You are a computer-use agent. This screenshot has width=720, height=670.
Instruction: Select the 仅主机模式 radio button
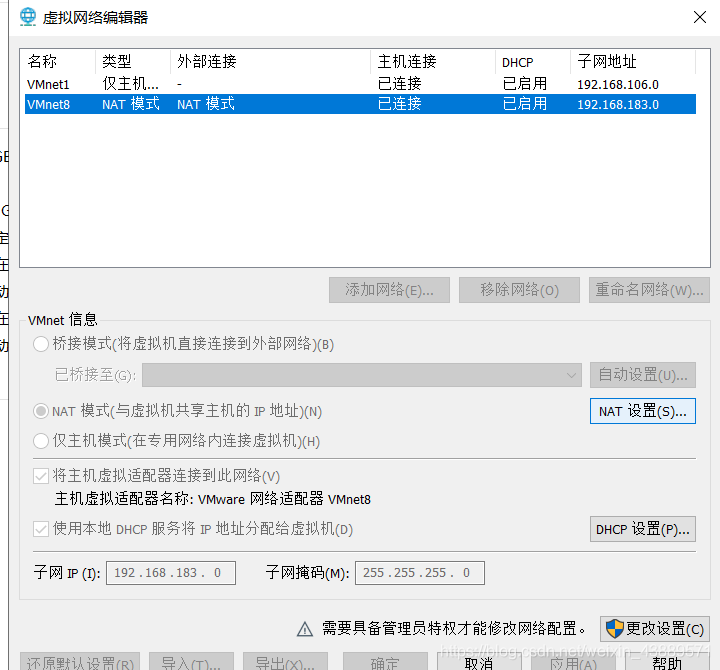[x=41, y=441]
